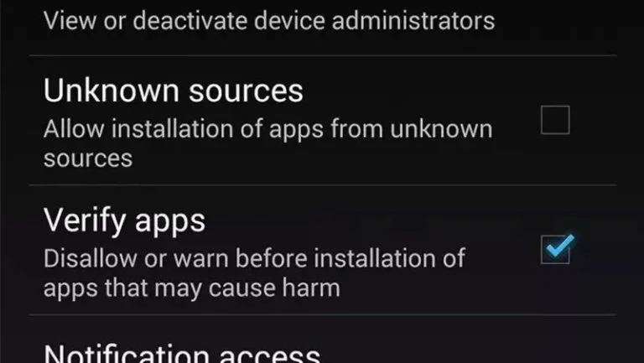Tap the empty square box icon
The image size is (644, 363).
pos(555,120)
